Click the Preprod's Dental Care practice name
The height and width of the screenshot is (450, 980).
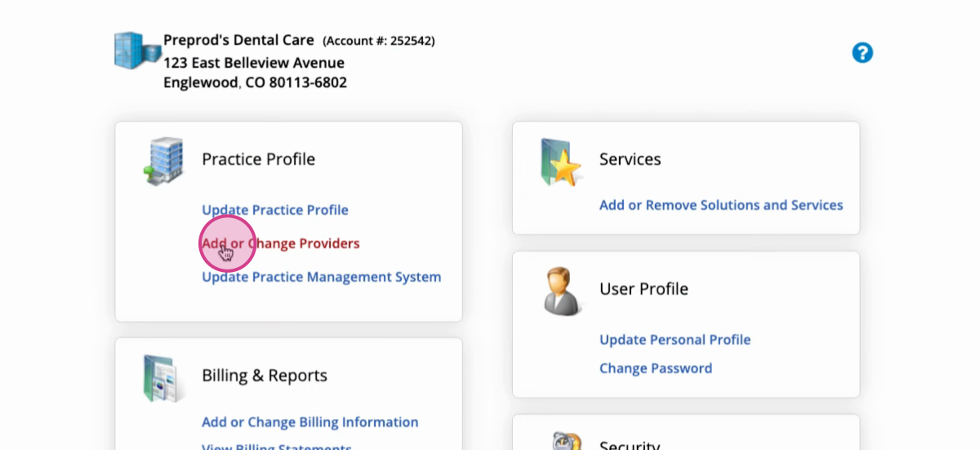(238, 40)
